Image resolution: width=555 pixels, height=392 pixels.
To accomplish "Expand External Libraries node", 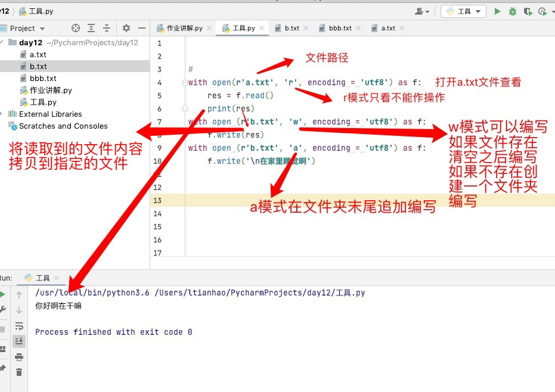I will [1, 114].
